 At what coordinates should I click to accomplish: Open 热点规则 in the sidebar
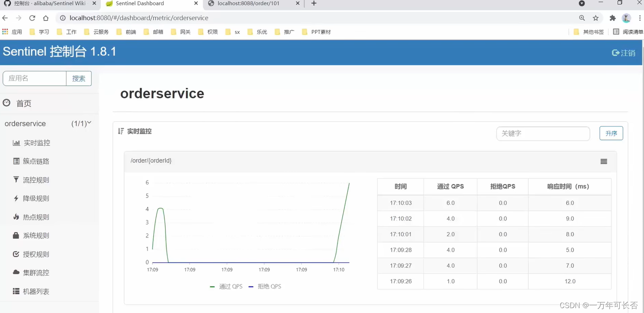coord(36,217)
